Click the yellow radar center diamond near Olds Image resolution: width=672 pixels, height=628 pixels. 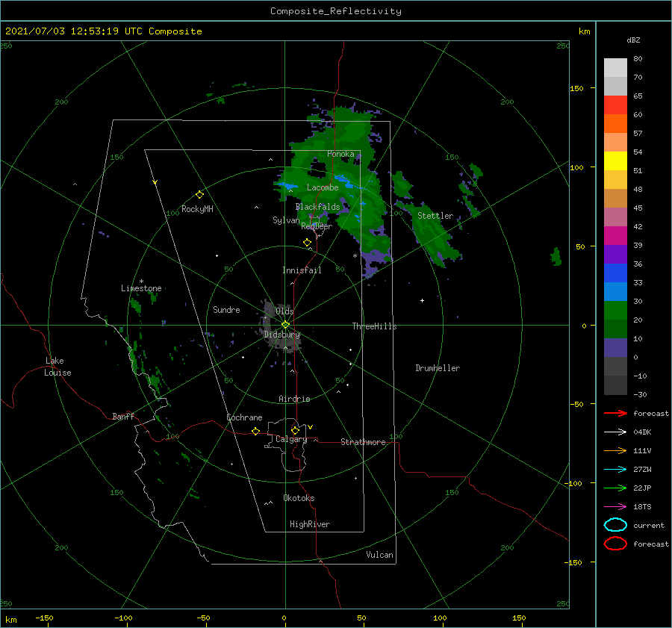[x=285, y=325]
